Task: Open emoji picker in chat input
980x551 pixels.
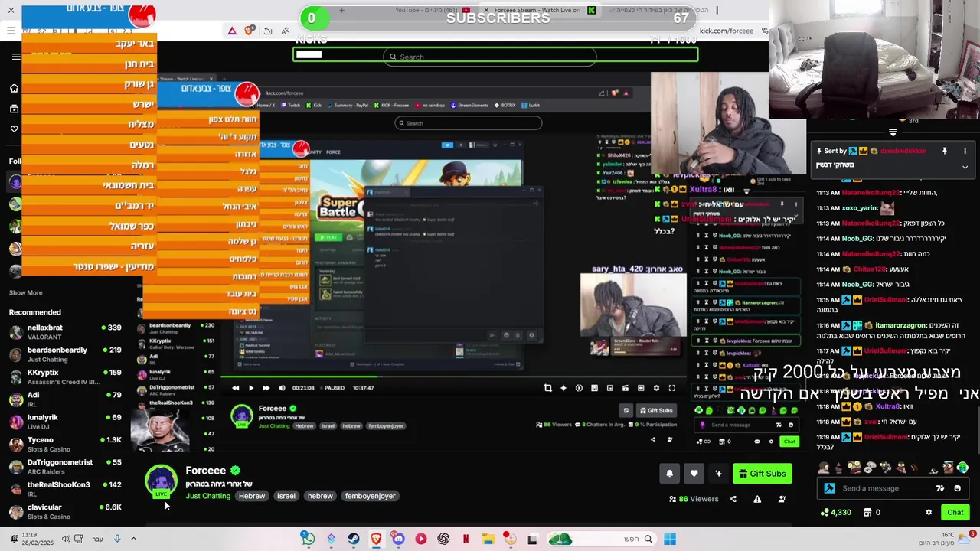Action: point(957,488)
